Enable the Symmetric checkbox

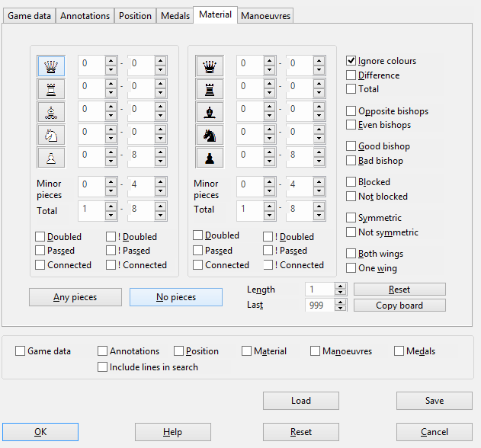pyautogui.click(x=351, y=218)
